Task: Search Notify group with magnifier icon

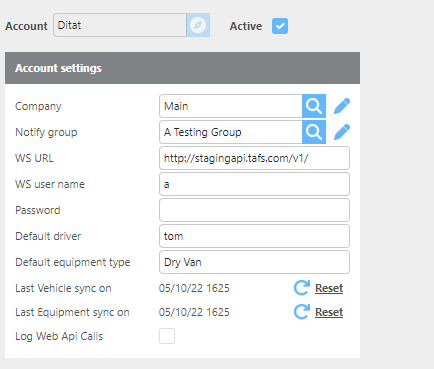Action: pos(314,132)
